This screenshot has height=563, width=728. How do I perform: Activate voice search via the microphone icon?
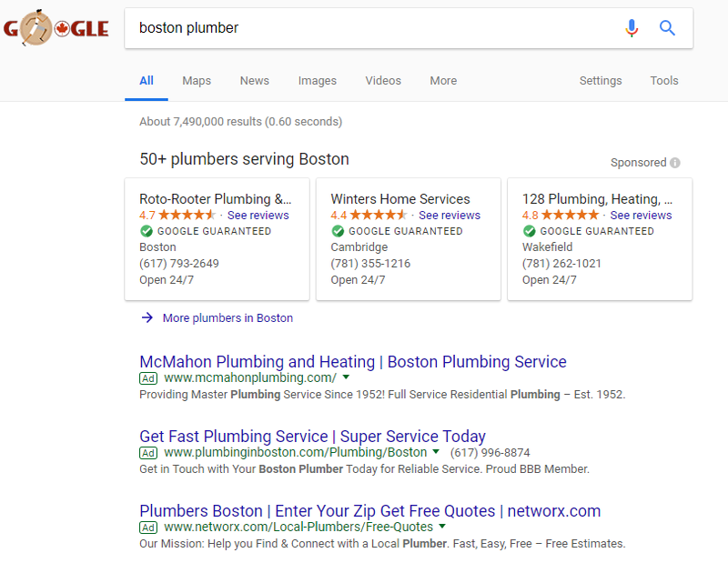coord(632,28)
